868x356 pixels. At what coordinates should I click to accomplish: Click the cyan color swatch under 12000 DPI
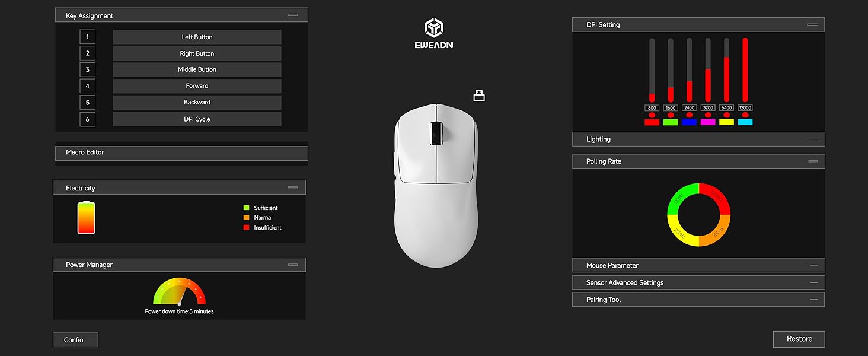click(x=745, y=122)
